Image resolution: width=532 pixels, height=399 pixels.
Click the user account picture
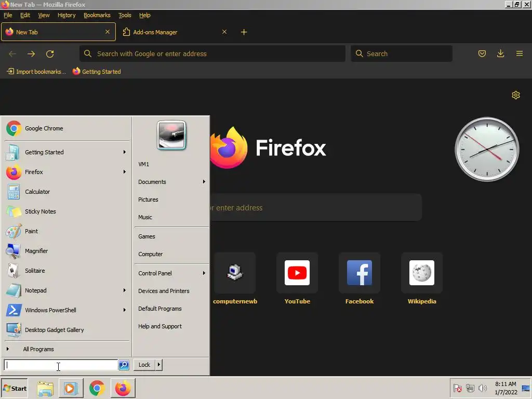[x=171, y=135]
